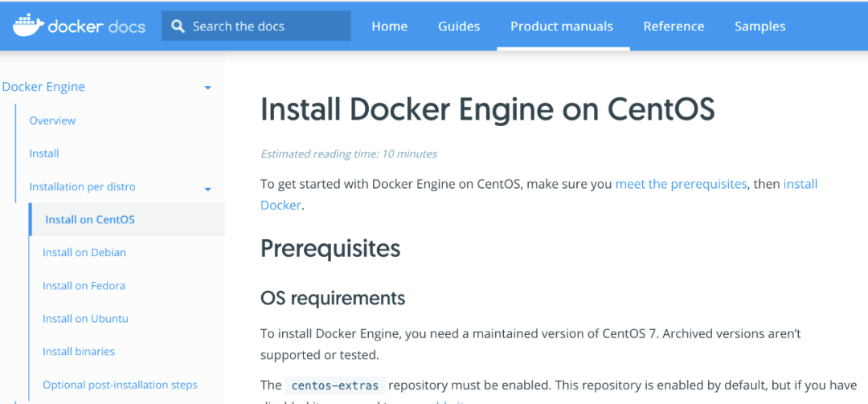Open the Overview sidebar link
868x404 pixels.
(52, 120)
